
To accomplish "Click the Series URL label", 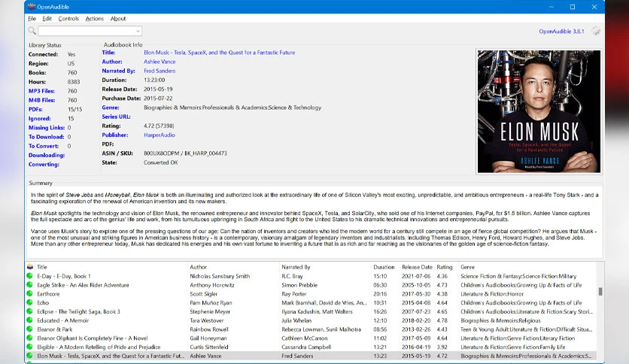I will pos(116,117).
